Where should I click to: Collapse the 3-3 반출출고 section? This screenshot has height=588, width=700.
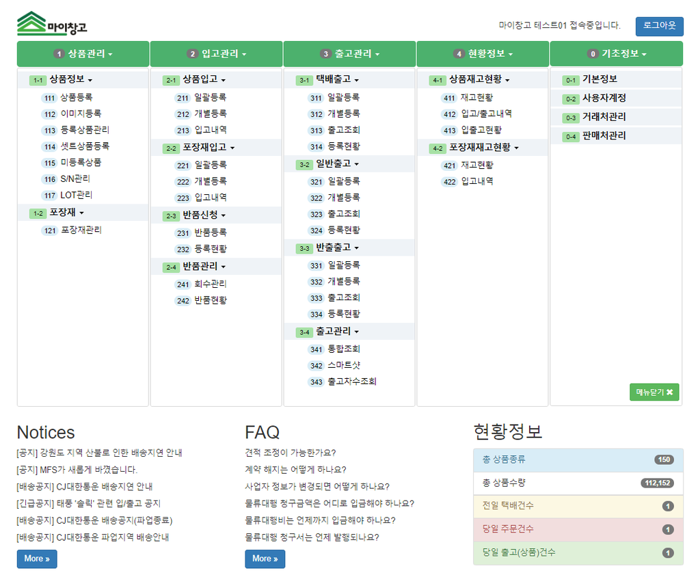tap(349, 248)
